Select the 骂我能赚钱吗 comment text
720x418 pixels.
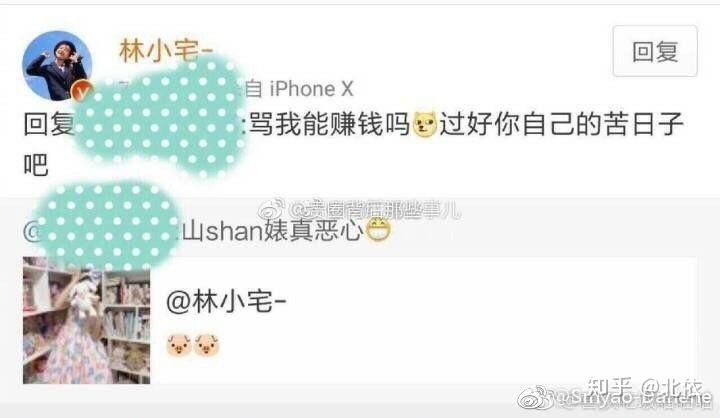pyautogui.click(x=329, y=124)
